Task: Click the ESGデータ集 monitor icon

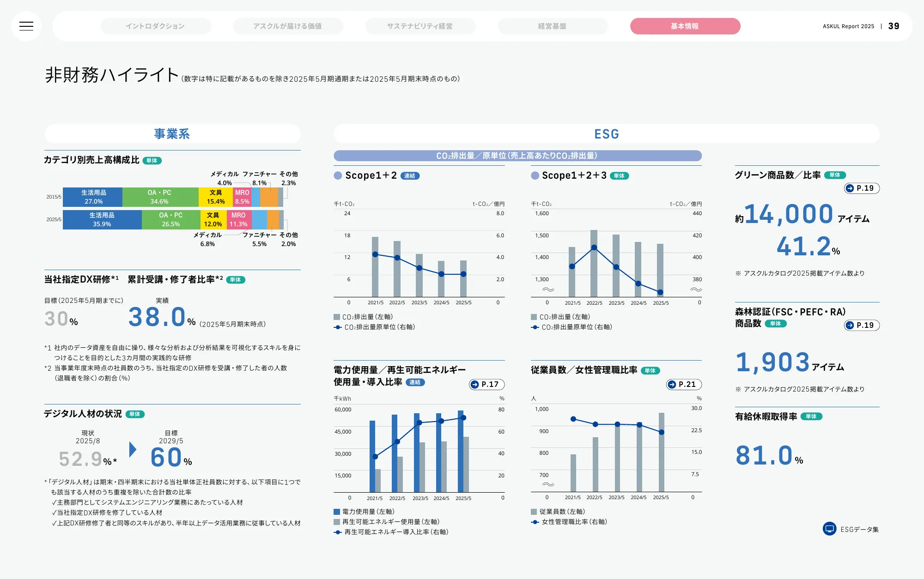Action: pyautogui.click(x=829, y=529)
